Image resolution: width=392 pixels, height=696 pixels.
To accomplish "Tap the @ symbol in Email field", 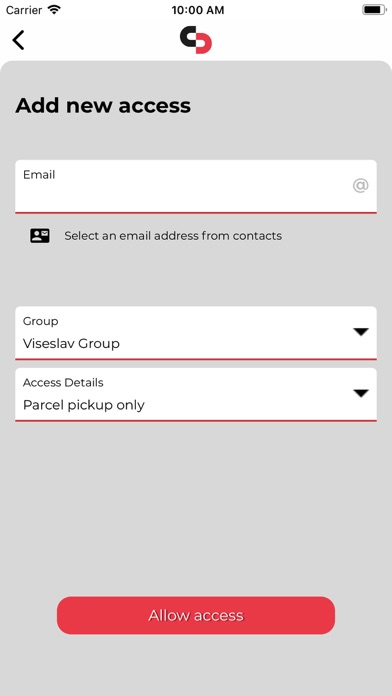I will point(360,185).
